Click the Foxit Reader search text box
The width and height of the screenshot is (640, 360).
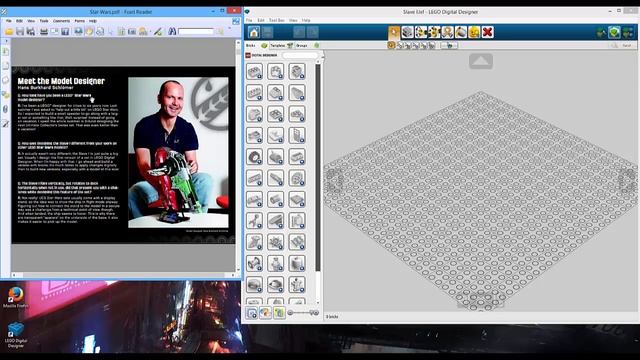pyautogui.click(x=196, y=31)
